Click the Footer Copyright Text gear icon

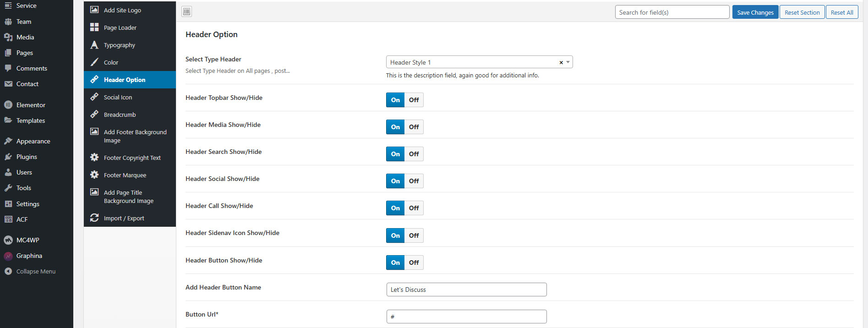(x=94, y=158)
